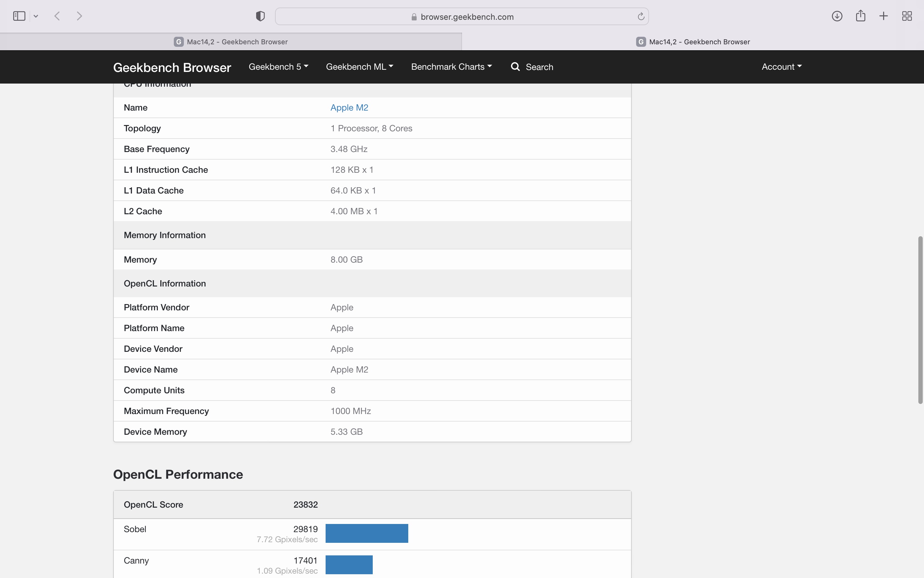Image resolution: width=924 pixels, height=578 pixels.
Task: Select '4.00 MB x 1' L2 cache value
Action: tap(354, 211)
